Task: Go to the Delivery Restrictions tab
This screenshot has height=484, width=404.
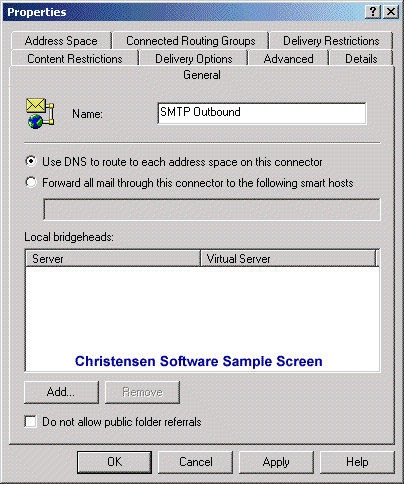Action: click(x=331, y=41)
